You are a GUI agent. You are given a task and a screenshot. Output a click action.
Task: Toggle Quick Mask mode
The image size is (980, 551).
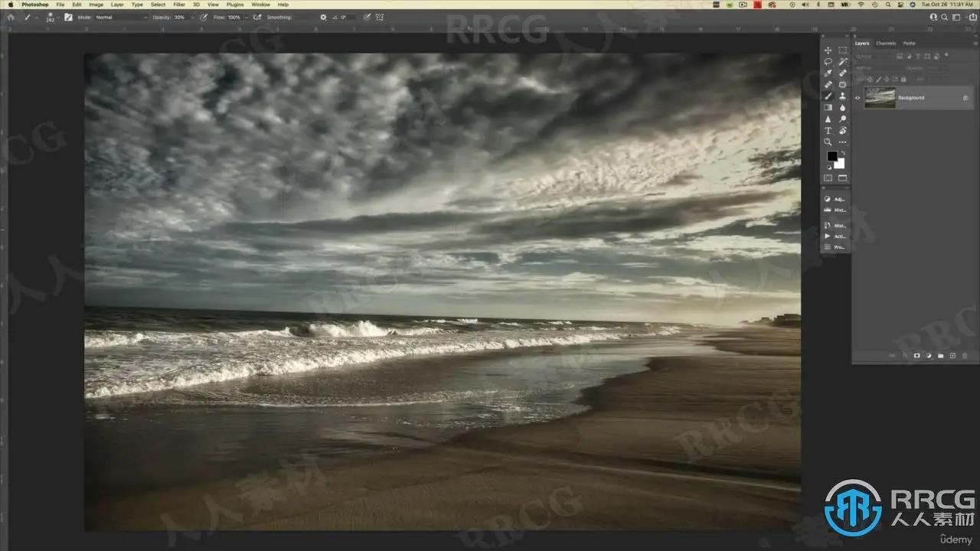point(828,178)
